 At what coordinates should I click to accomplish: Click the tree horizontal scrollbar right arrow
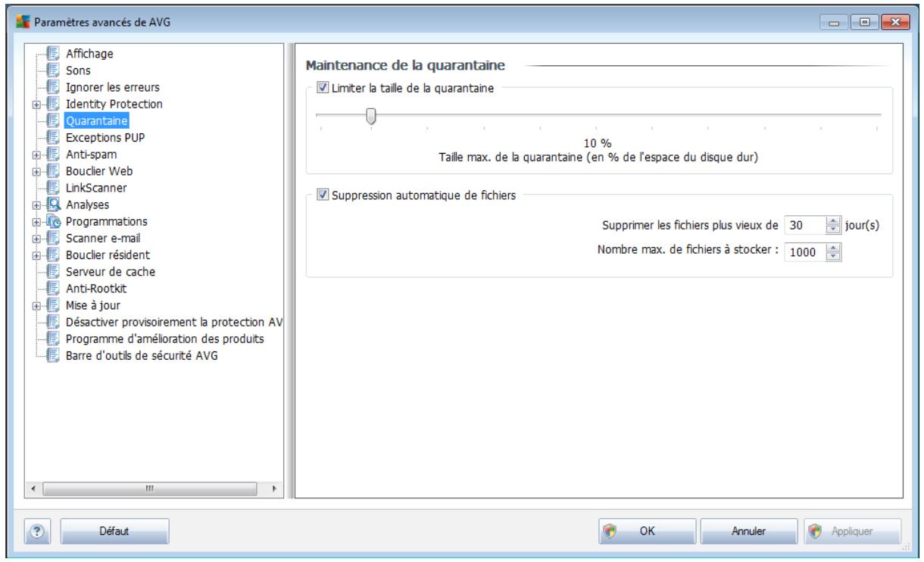(x=273, y=490)
